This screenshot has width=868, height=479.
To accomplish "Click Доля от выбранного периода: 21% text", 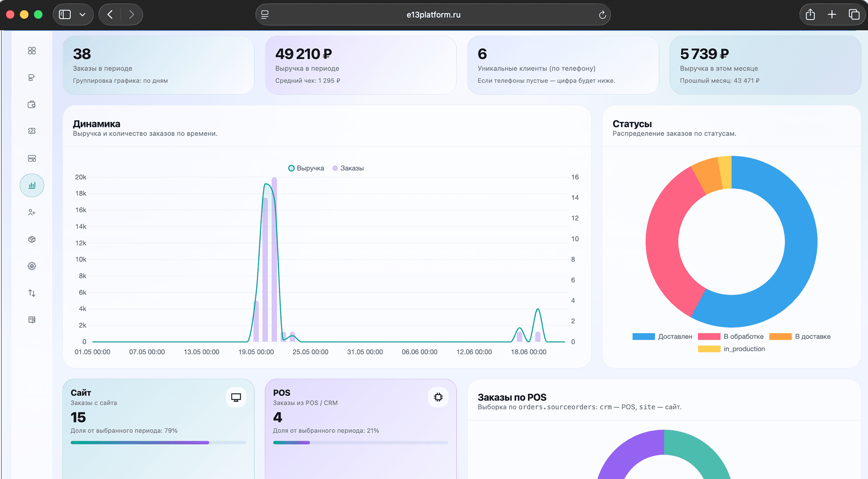I will [326, 431].
